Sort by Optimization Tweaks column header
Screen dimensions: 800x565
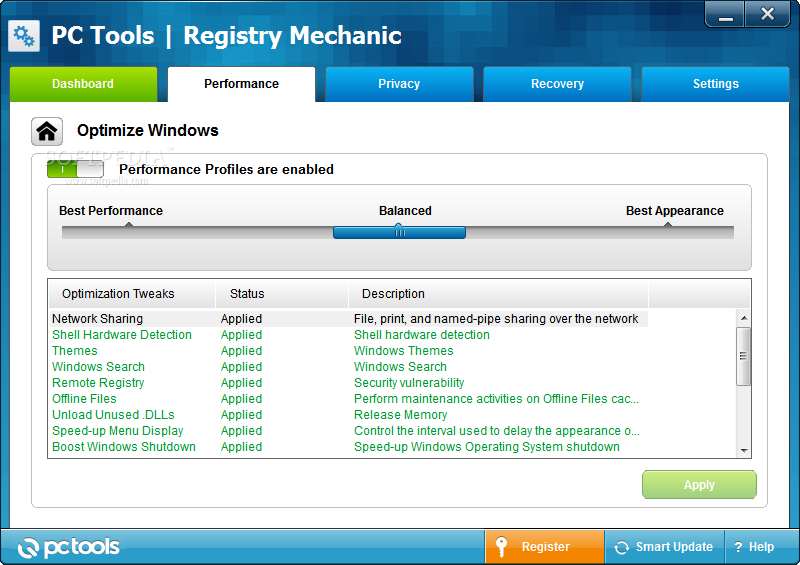[x=132, y=294]
